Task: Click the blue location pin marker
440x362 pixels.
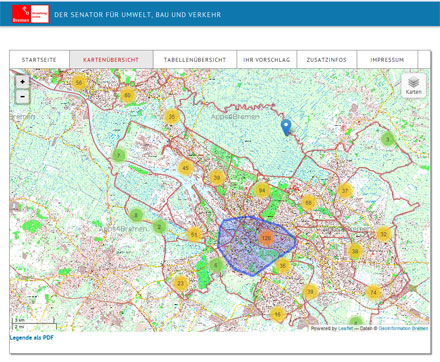Action: [x=286, y=127]
